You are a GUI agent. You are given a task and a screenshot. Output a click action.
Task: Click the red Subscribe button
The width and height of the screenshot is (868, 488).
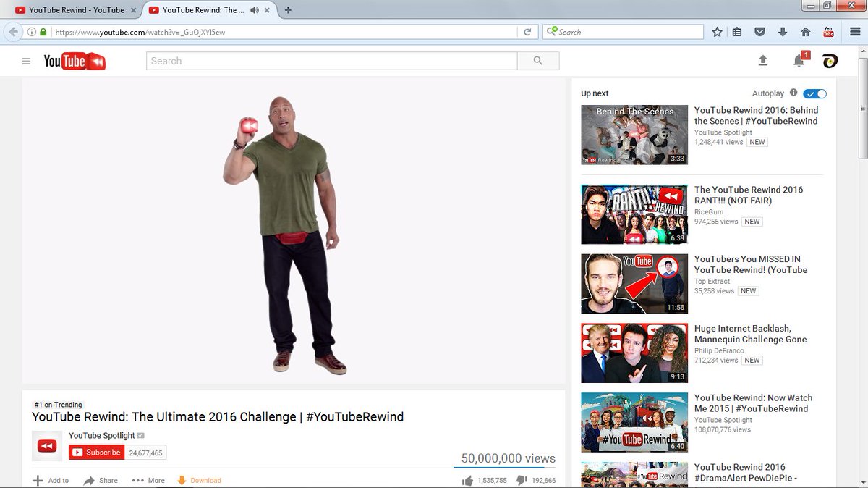(x=97, y=453)
